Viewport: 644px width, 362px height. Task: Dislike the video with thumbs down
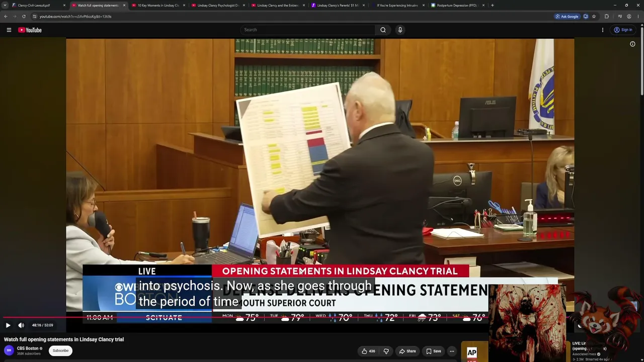(386, 351)
